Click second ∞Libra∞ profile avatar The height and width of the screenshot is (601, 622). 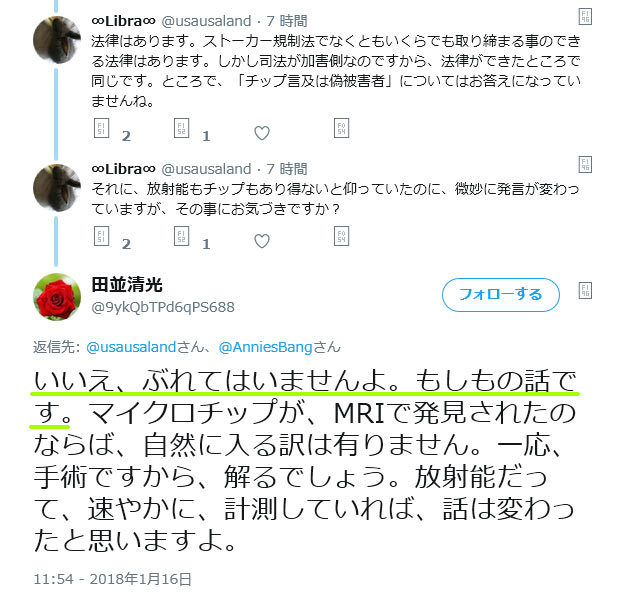coord(57,188)
